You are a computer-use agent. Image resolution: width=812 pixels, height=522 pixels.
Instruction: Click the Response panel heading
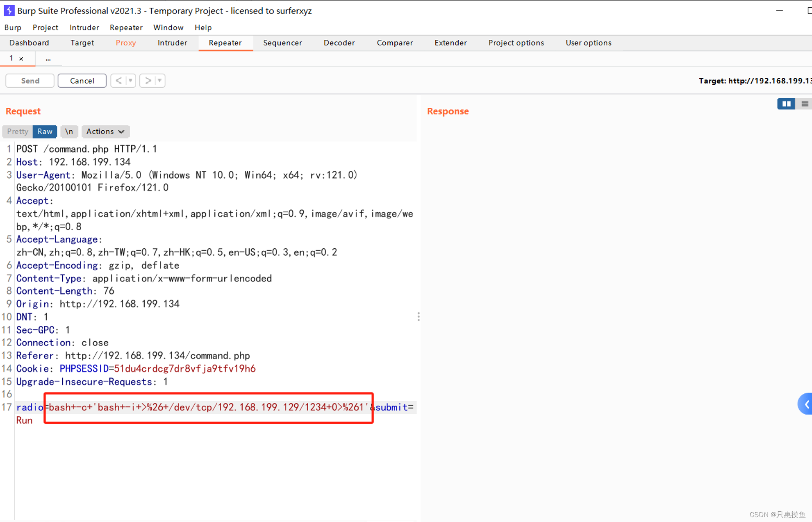click(x=448, y=111)
